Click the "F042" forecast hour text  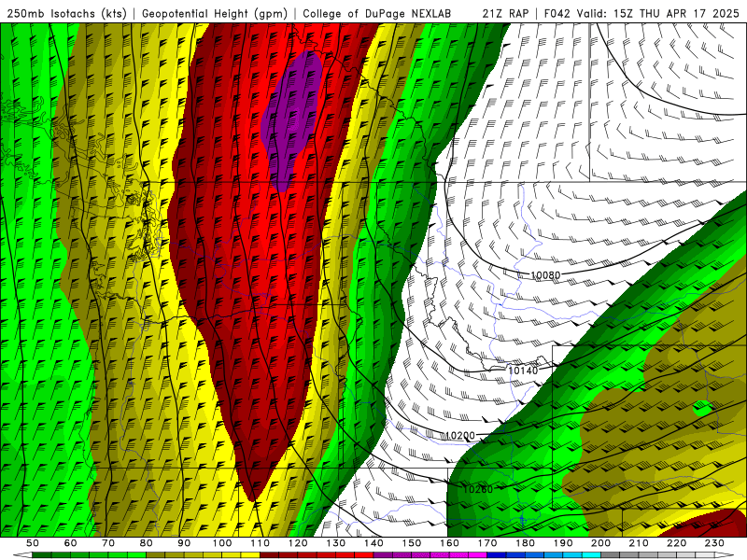[x=557, y=13]
